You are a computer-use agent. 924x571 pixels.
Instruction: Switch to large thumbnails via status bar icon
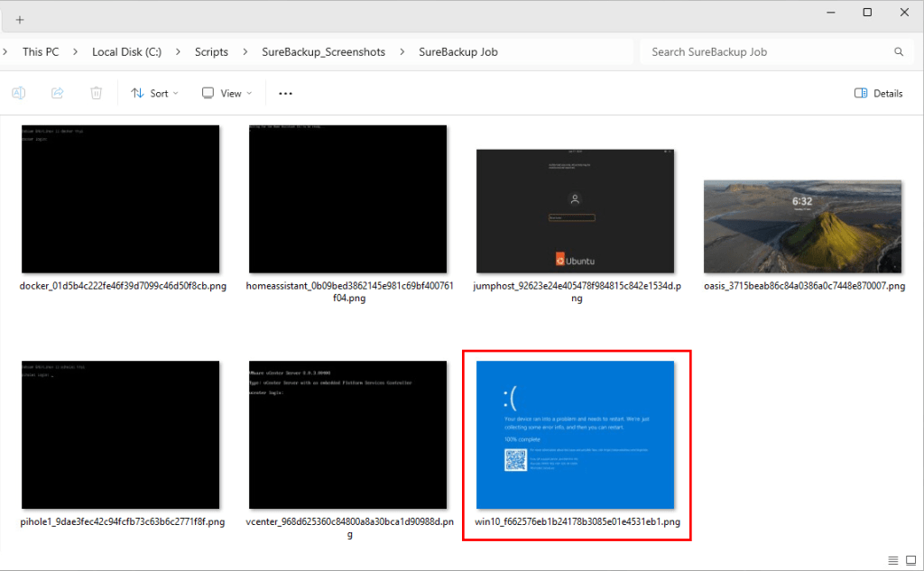point(911,559)
